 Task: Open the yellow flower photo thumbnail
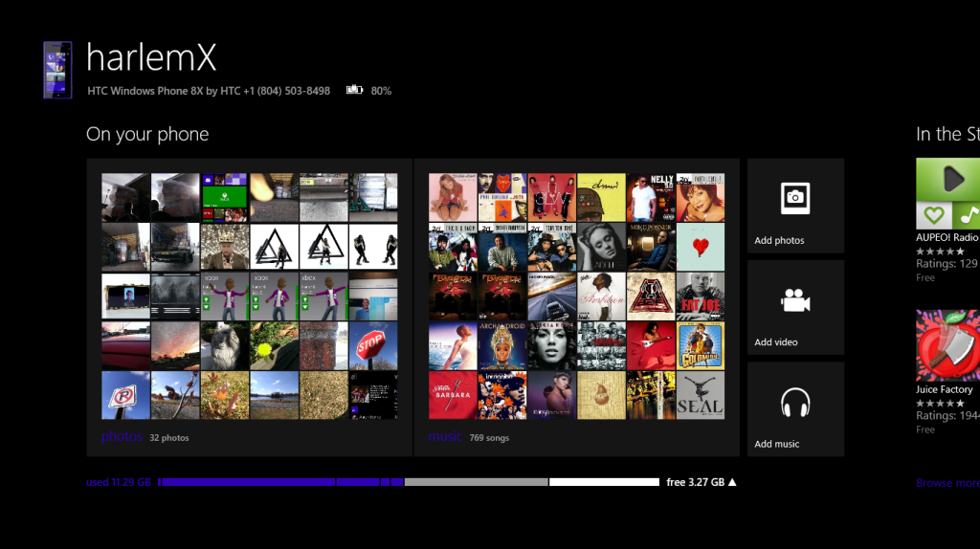[275, 345]
